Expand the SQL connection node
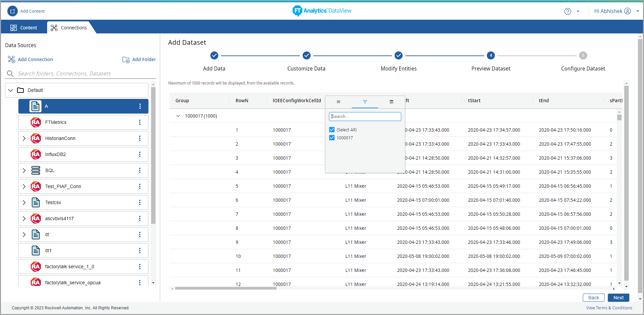The height and width of the screenshot is (315, 644). click(24, 170)
